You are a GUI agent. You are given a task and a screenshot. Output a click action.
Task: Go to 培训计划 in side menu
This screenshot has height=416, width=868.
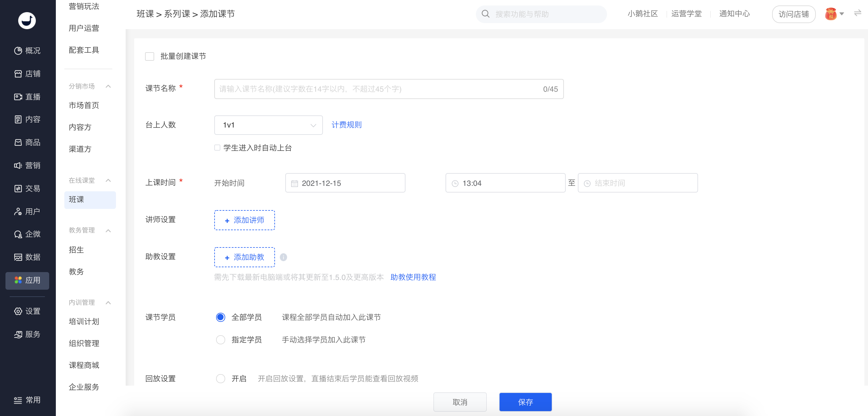83,322
